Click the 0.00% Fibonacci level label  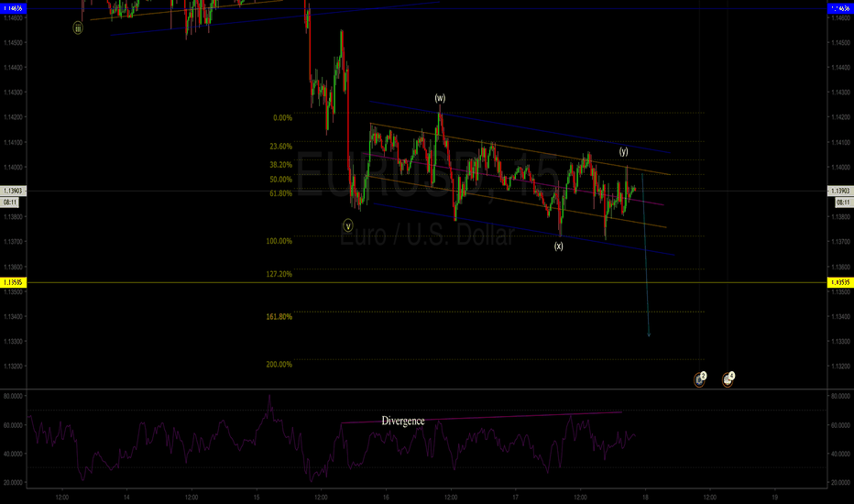(x=282, y=117)
